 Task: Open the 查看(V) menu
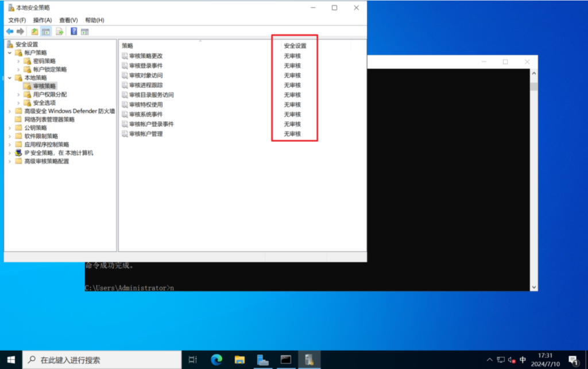click(x=68, y=20)
